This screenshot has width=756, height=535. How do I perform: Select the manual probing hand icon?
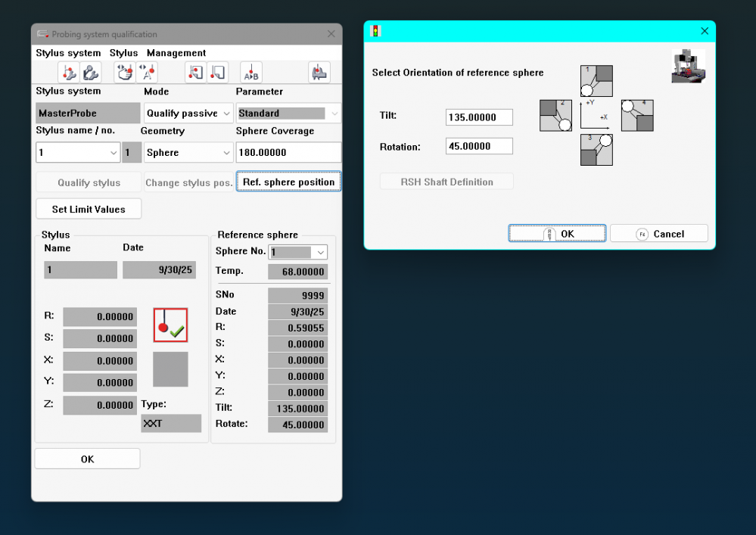(x=125, y=72)
